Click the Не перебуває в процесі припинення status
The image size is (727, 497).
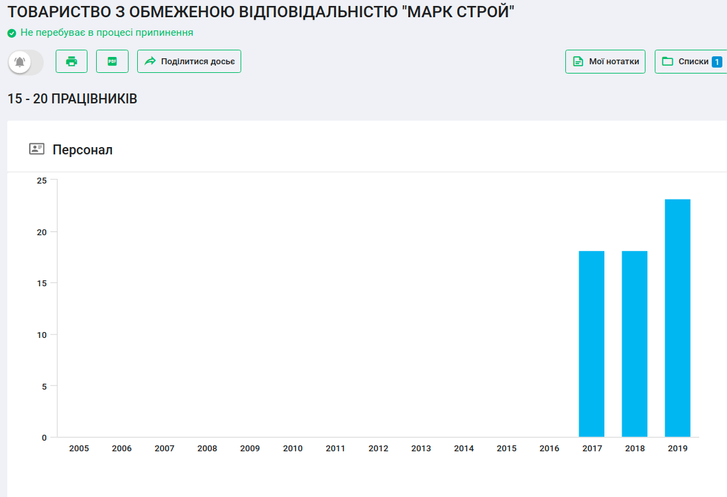(x=107, y=32)
